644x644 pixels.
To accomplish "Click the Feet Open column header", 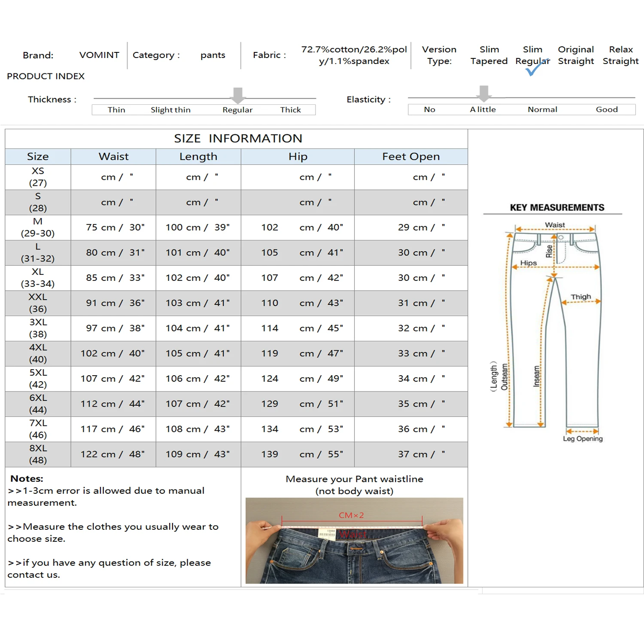I will tap(411, 157).
